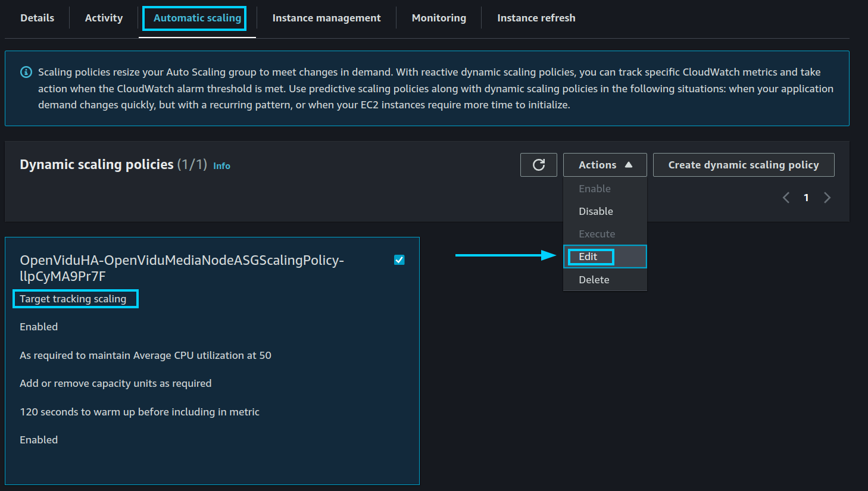Click the greyed-out Execute menu option
Screen dimensions: 868x491
coord(597,234)
